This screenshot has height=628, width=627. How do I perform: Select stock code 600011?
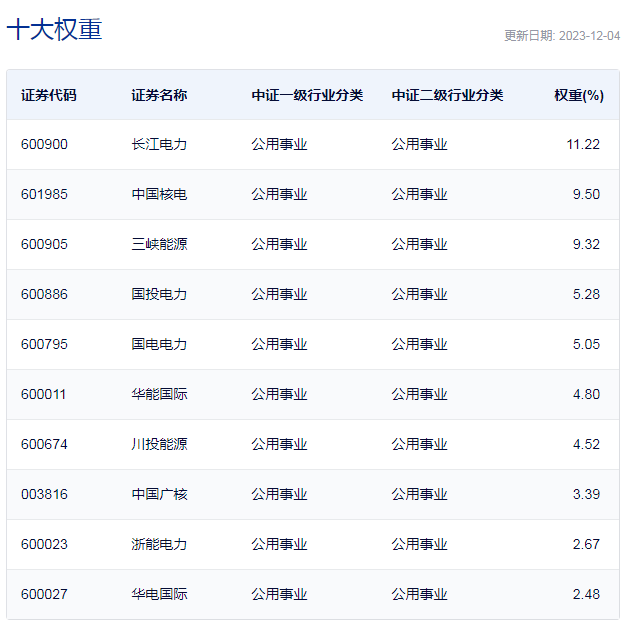click(x=43, y=395)
